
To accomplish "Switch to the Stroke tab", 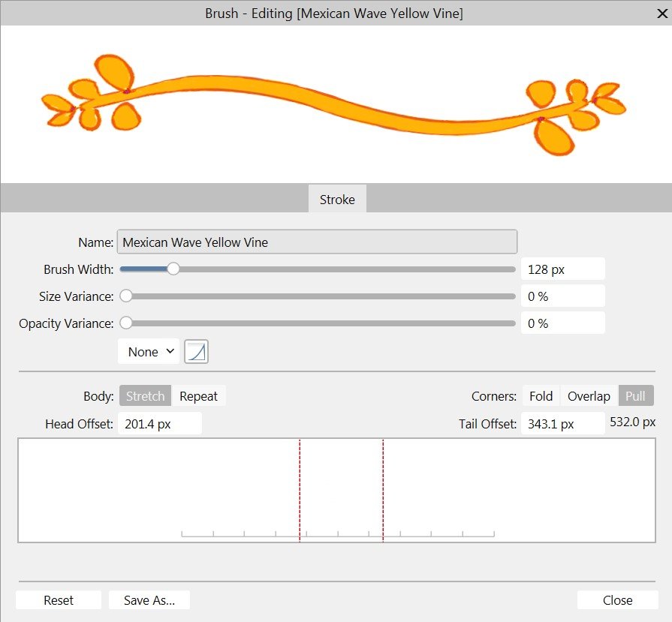I will pos(337,199).
